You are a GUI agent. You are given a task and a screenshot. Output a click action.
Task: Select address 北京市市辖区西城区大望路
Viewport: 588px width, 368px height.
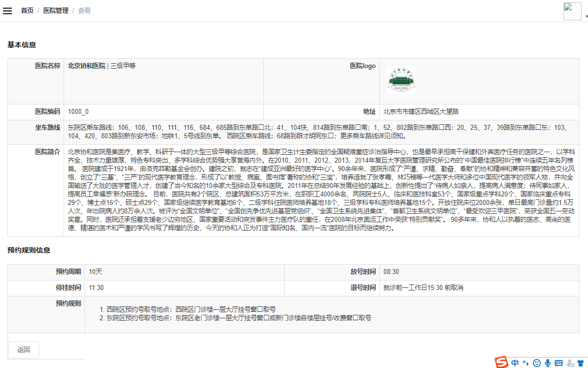click(x=421, y=111)
